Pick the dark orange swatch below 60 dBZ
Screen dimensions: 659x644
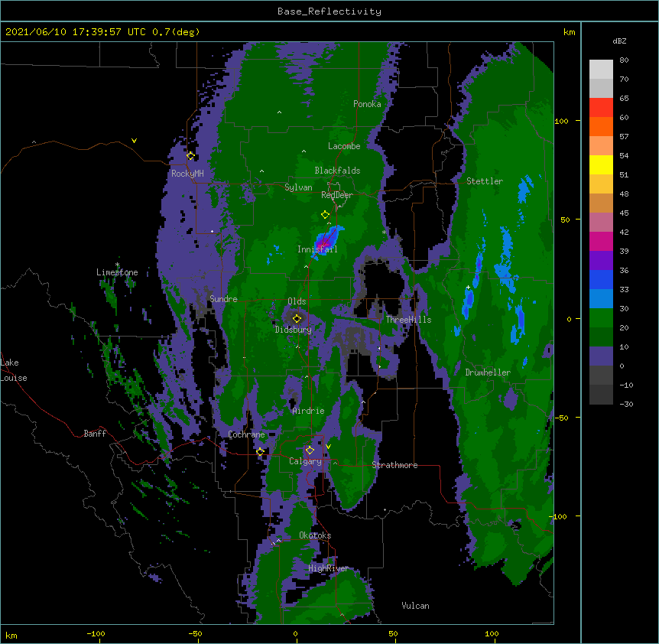click(601, 126)
